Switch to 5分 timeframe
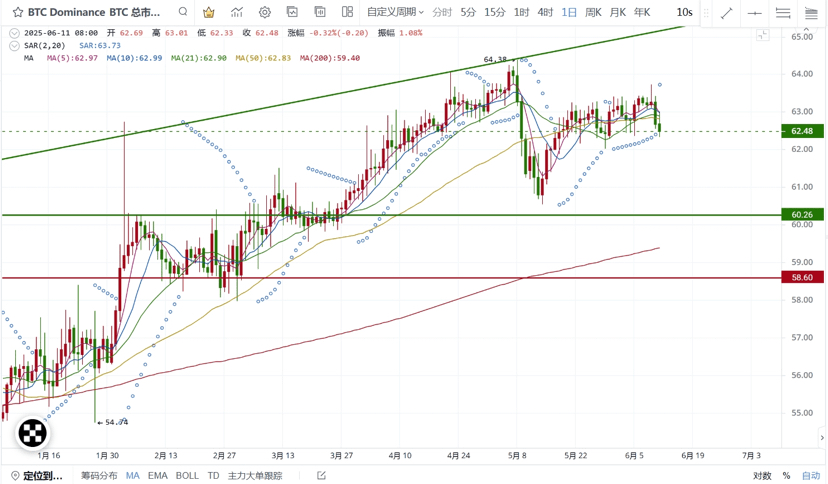 pyautogui.click(x=468, y=12)
